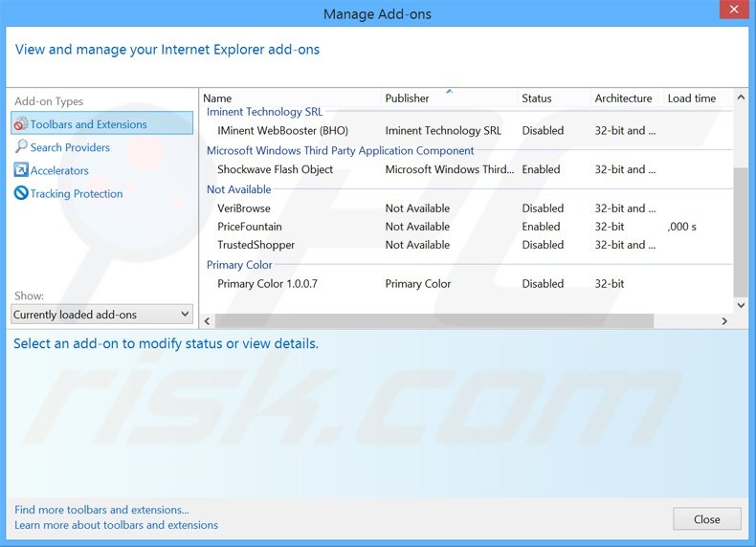Click the horizontal scrollbar left arrow
This screenshot has width=756, height=547.
[x=208, y=321]
